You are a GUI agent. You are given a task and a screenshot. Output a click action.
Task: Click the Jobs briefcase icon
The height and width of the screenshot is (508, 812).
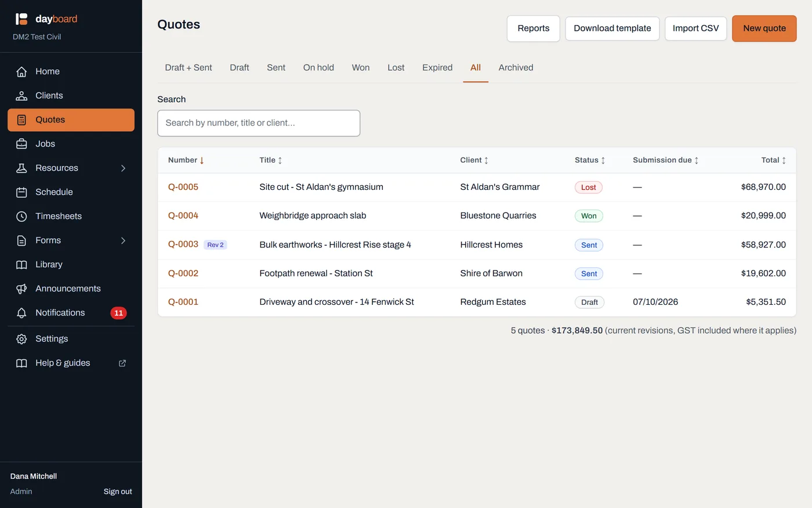pyautogui.click(x=21, y=144)
